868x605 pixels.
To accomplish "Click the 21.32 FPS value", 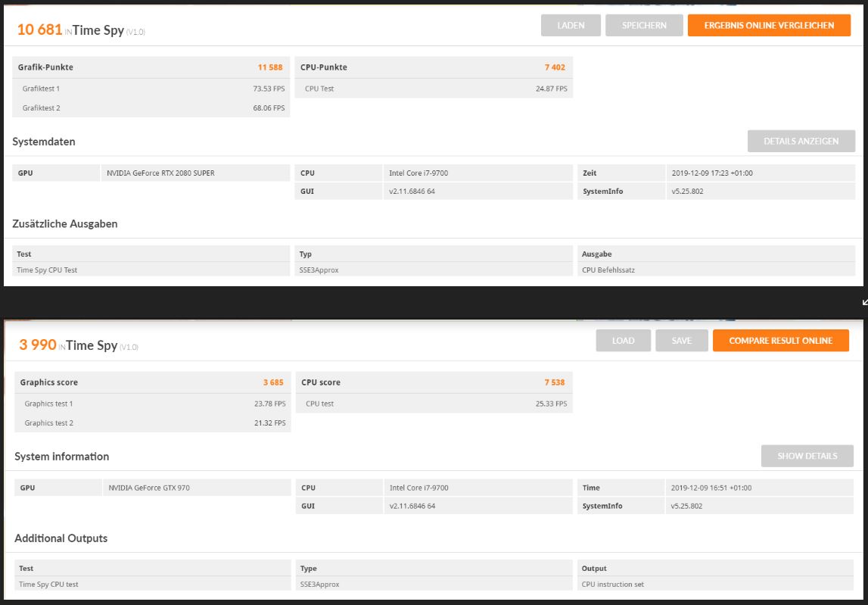I will [x=270, y=423].
